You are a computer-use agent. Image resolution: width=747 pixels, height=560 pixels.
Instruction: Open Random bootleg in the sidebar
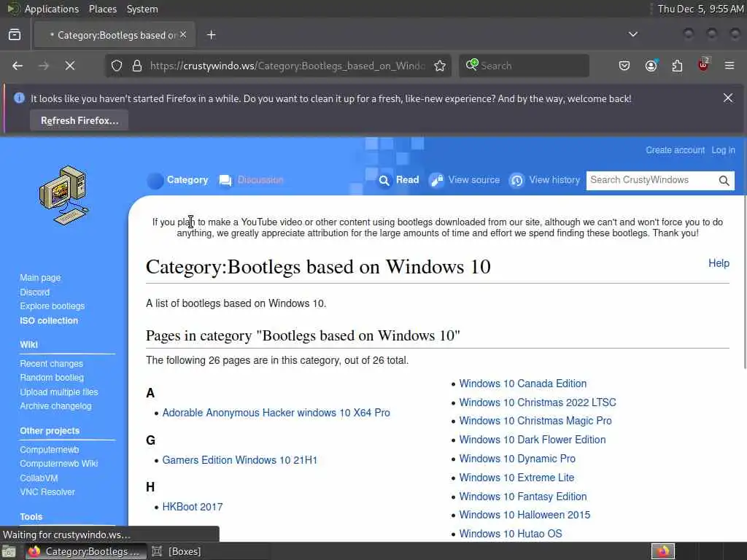52,377
